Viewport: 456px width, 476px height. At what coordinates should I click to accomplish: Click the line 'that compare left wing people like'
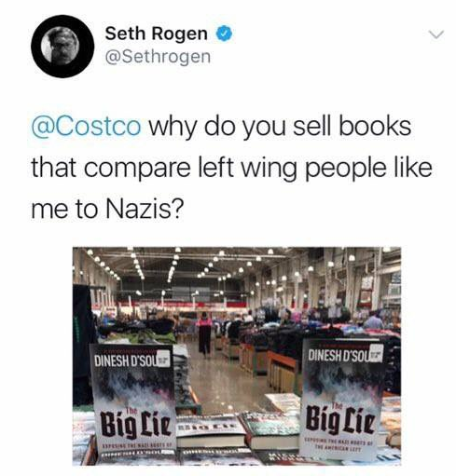(x=232, y=168)
